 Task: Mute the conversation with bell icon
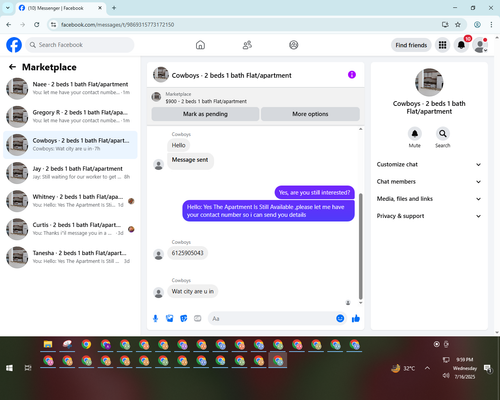pos(415,134)
